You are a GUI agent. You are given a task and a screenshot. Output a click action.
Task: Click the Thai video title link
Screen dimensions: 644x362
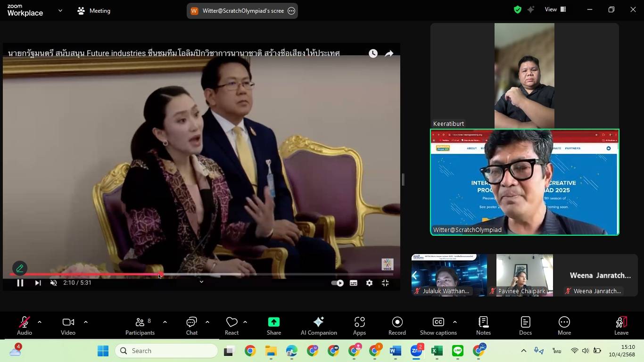coord(174,53)
